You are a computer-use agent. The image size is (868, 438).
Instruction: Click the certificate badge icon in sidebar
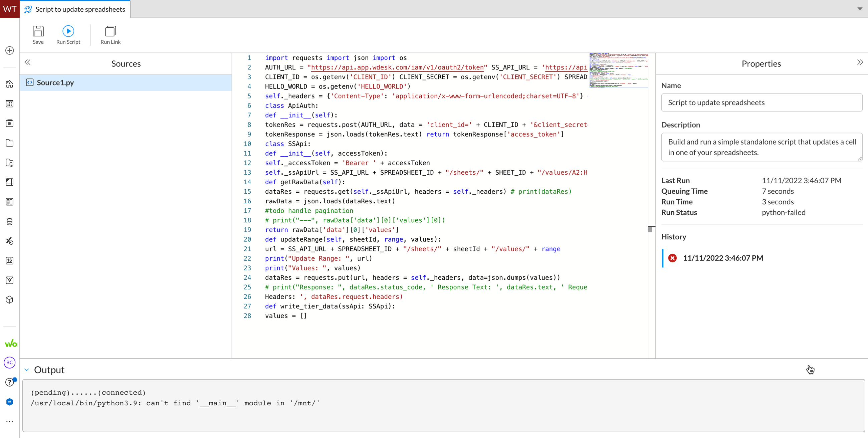point(9,280)
